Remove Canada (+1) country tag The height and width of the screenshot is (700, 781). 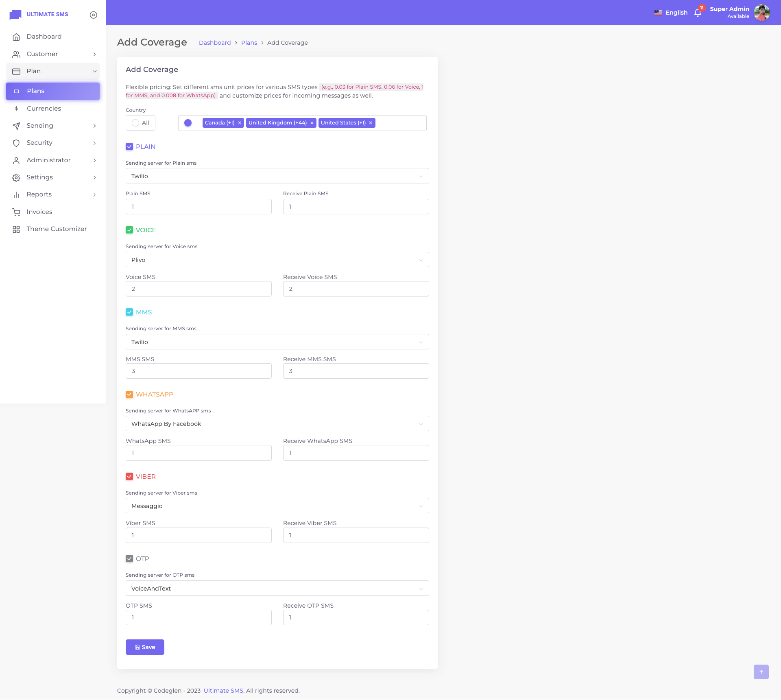240,123
